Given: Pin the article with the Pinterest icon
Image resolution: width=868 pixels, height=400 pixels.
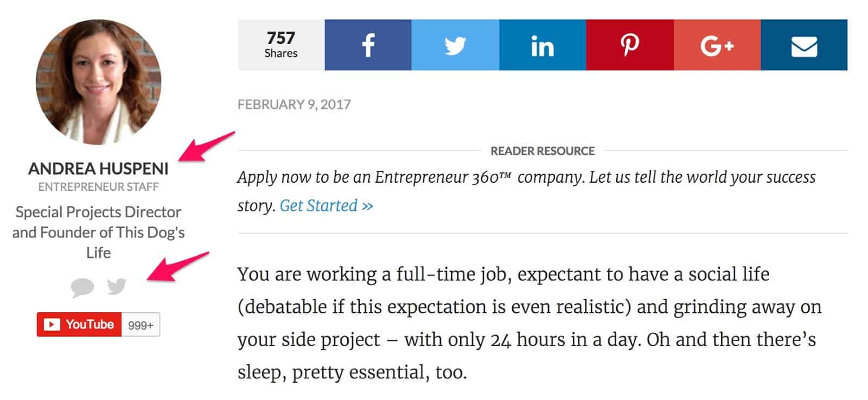Looking at the screenshot, I should [x=630, y=45].
